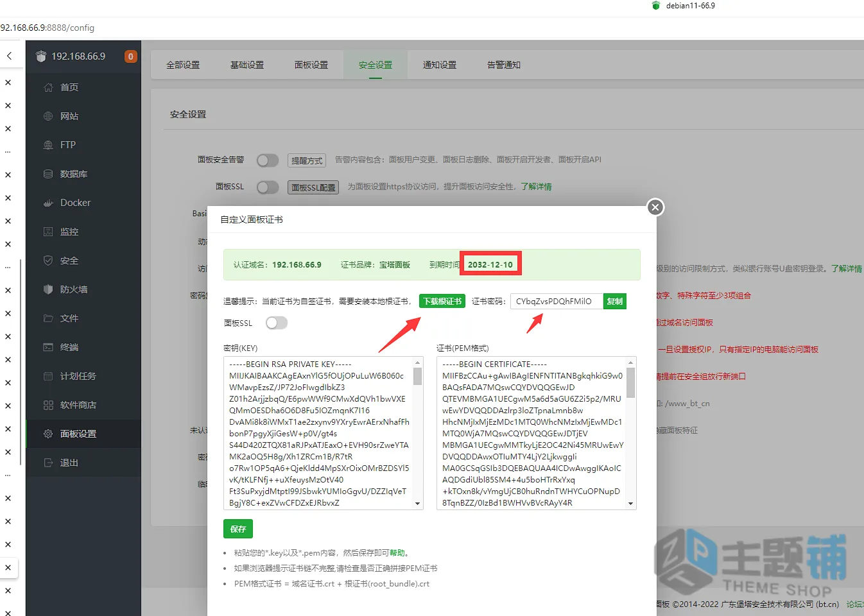Click the 论坛 link in footer
The image size is (864, 616).
855,604
